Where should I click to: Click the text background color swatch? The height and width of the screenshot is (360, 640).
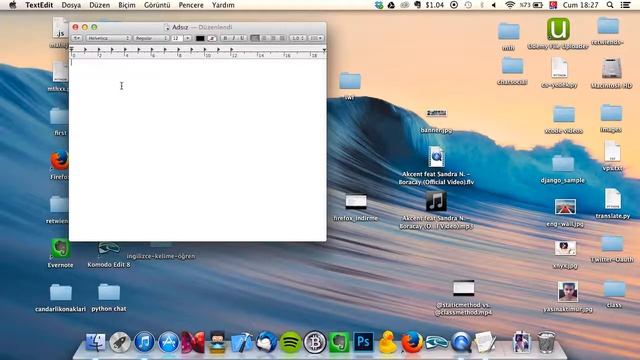(x=212, y=38)
